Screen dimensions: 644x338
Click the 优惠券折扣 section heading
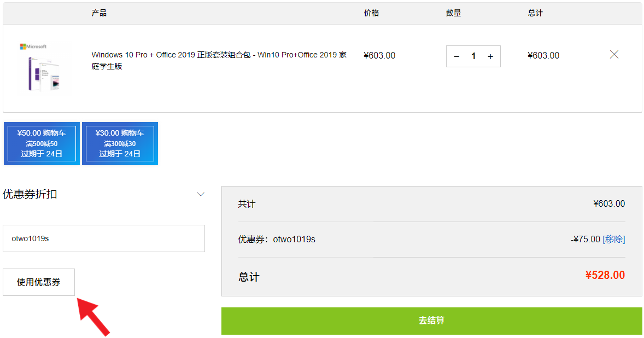pyautogui.click(x=30, y=194)
